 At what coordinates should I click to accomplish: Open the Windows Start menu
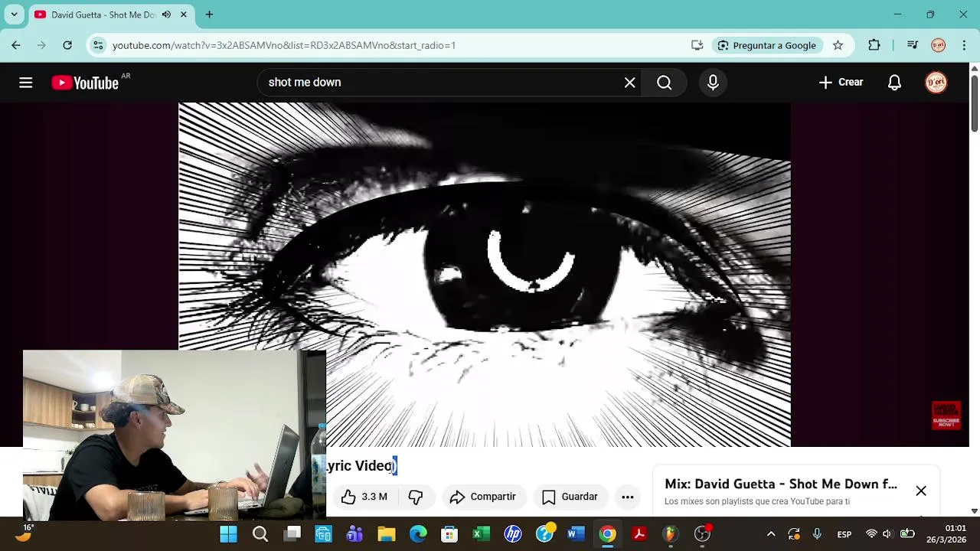pos(228,534)
